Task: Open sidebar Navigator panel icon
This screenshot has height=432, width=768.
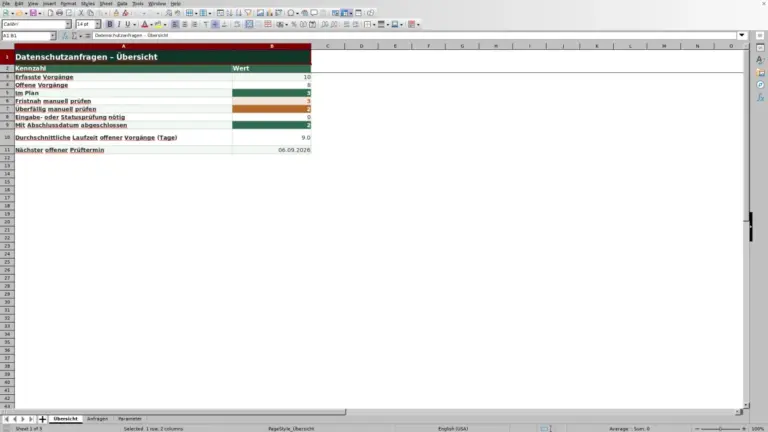Action: coord(760,85)
